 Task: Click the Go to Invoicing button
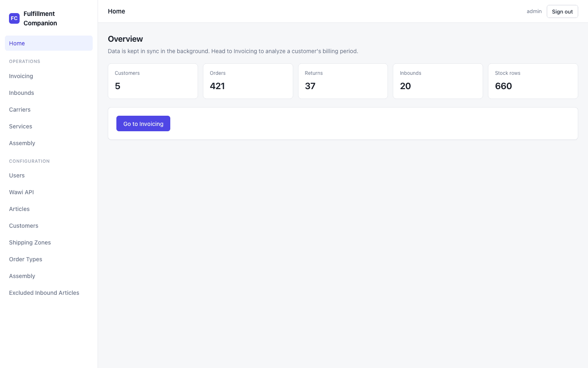click(x=143, y=123)
